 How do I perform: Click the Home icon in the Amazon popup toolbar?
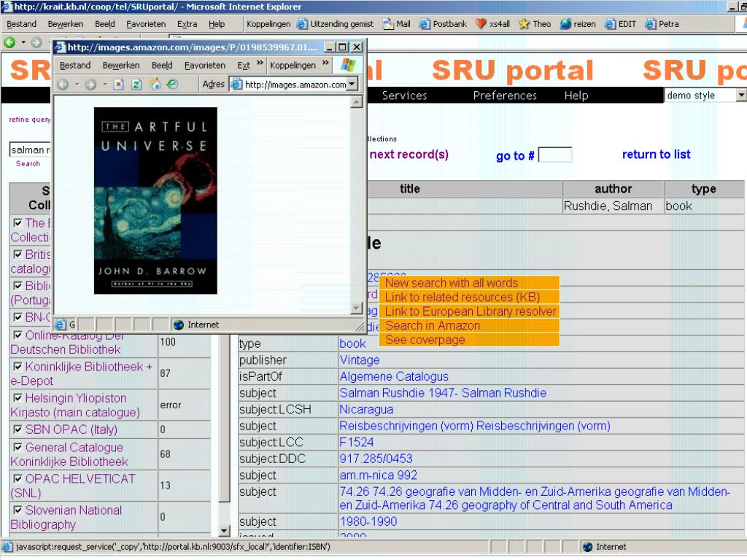(155, 85)
